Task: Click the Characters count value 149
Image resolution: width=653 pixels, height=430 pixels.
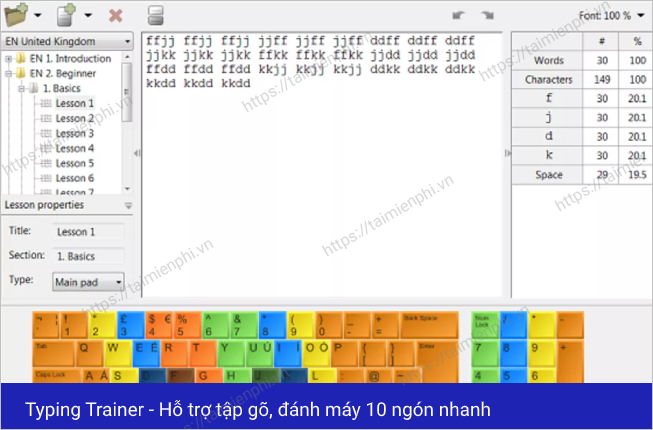Action: [602, 80]
